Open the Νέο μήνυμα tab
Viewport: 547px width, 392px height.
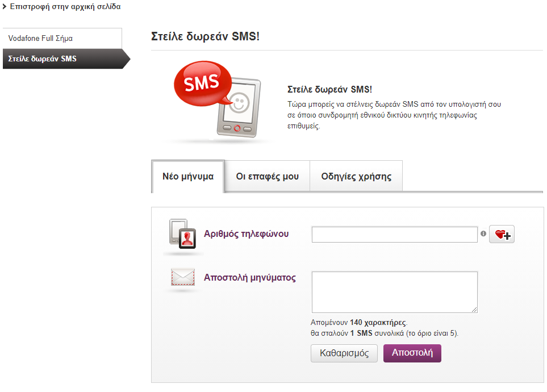[x=188, y=176]
